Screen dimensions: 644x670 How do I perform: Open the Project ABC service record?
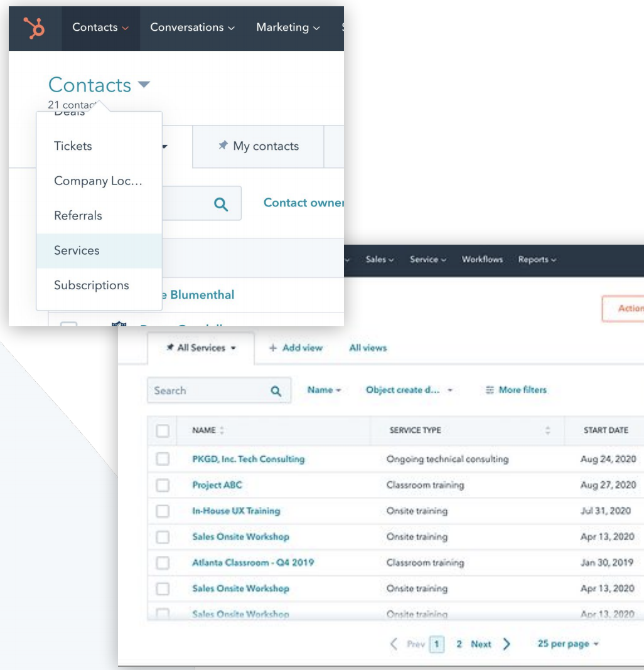tap(217, 485)
